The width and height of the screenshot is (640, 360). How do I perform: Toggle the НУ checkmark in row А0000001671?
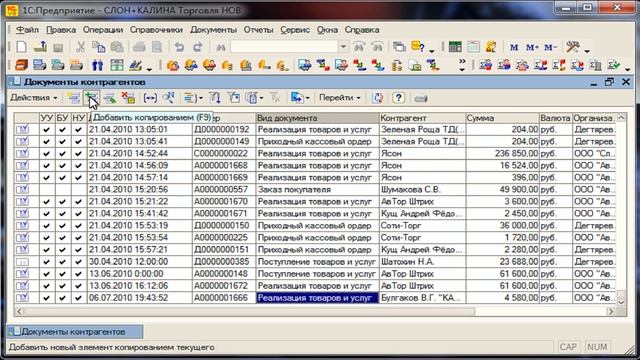[79, 214]
